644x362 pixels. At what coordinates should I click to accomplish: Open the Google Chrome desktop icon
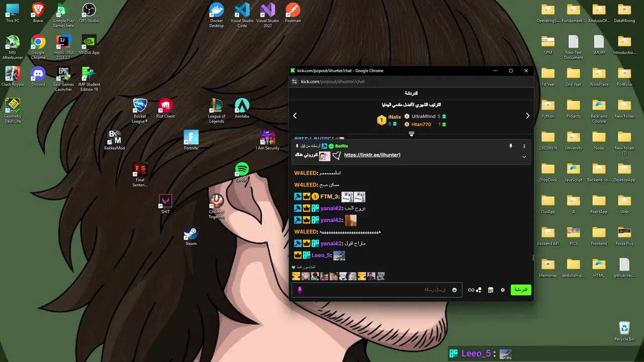pos(38,48)
